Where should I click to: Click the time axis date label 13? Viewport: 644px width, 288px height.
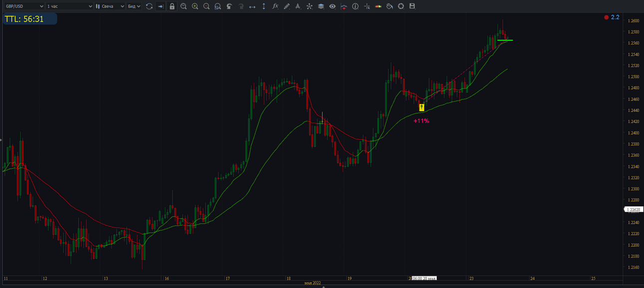[105, 278]
